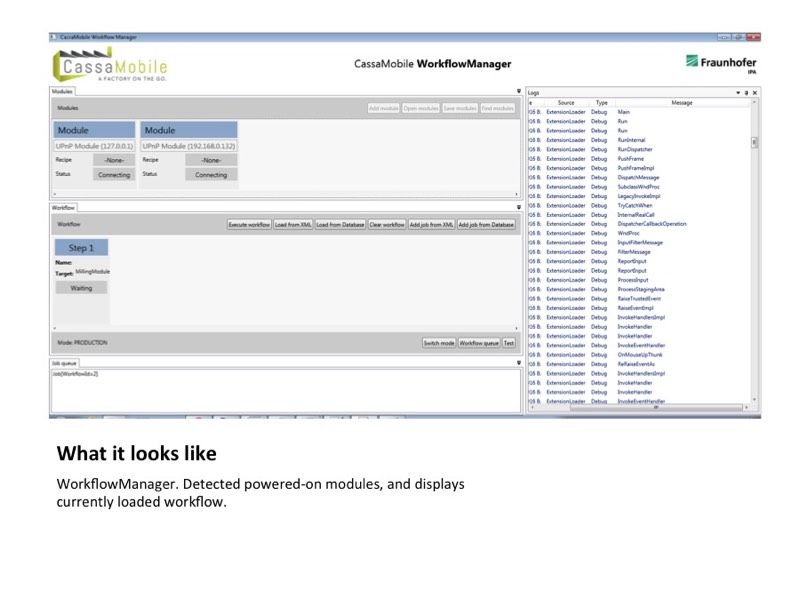Select Job[WorkflowId=2] in job queue
The height and width of the screenshot is (598, 800).
(75, 374)
